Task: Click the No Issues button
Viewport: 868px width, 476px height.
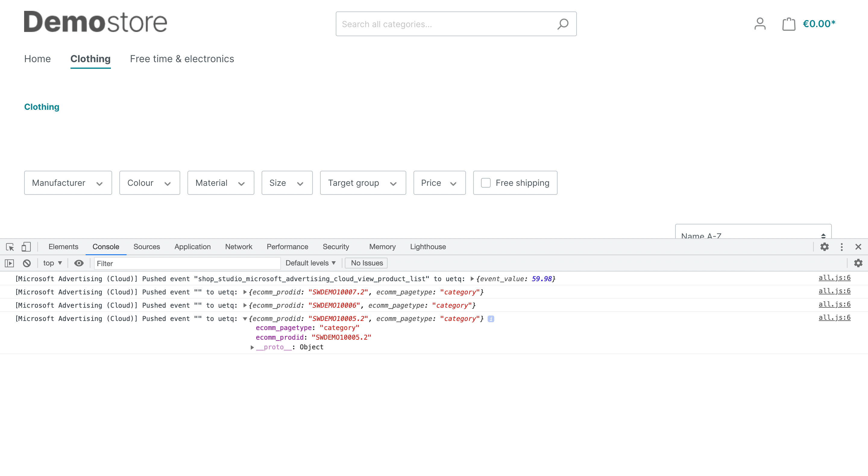Action: tap(366, 263)
